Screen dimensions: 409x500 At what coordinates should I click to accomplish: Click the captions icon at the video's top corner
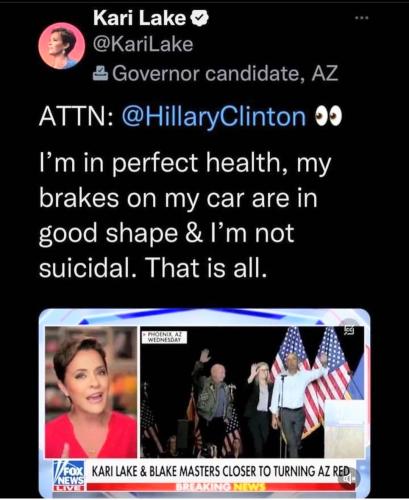click(x=349, y=330)
